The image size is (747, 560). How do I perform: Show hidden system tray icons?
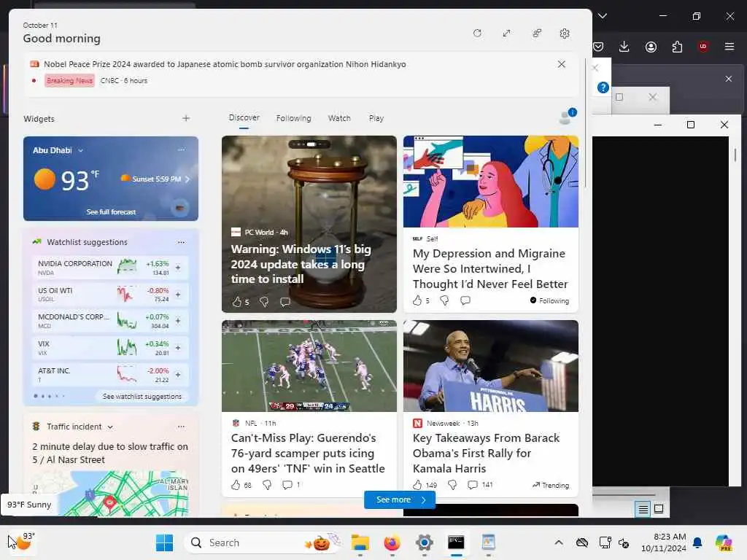click(559, 542)
